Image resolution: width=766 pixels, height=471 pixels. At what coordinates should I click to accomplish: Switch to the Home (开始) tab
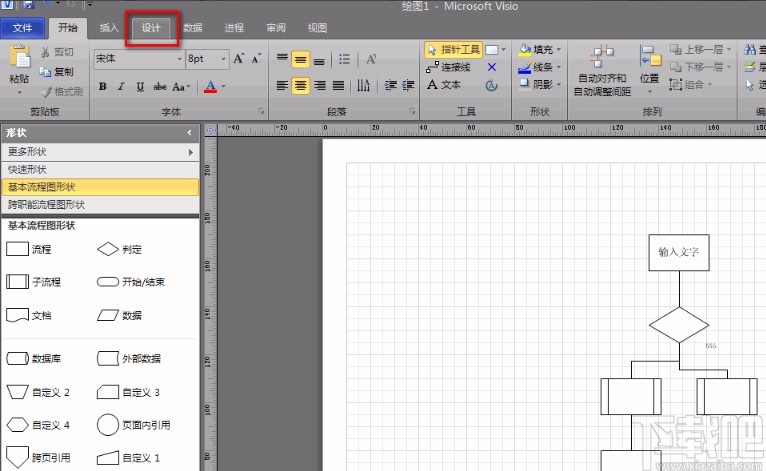pyautogui.click(x=68, y=28)
